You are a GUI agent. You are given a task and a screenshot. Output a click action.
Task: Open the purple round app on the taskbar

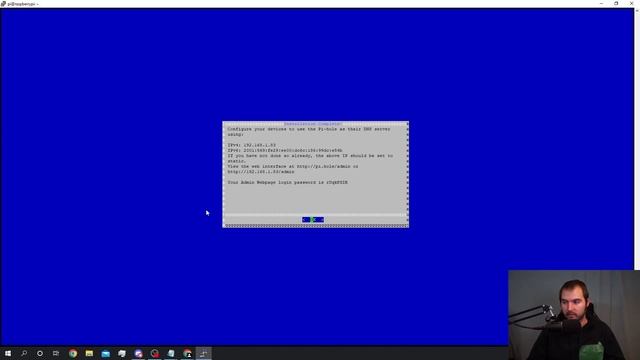(138, 353)
